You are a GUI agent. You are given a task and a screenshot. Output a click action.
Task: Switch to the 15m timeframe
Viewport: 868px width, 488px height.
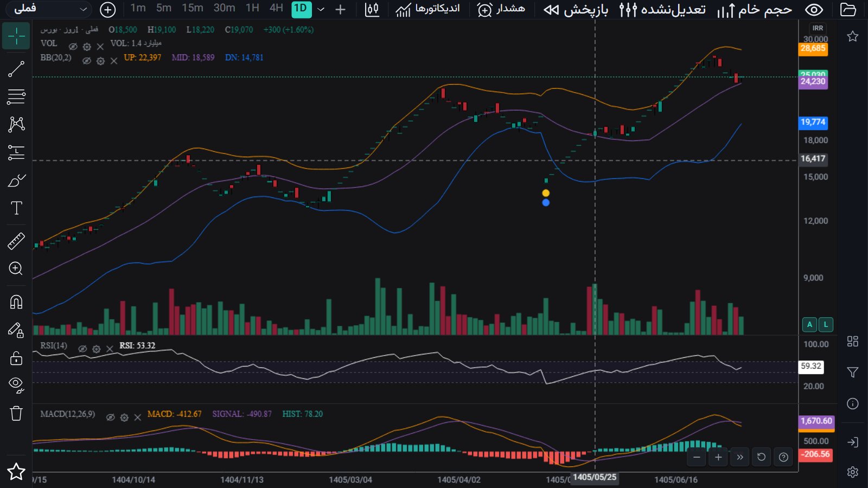click(x=193, y=8)
